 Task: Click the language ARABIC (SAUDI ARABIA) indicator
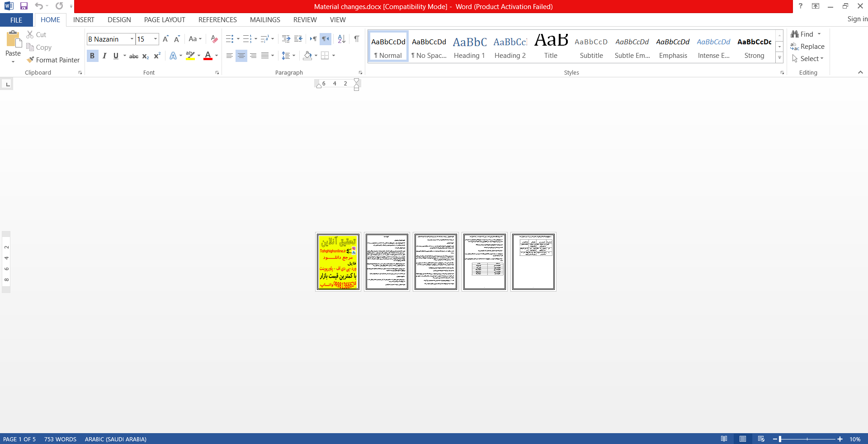pos(116,439)
